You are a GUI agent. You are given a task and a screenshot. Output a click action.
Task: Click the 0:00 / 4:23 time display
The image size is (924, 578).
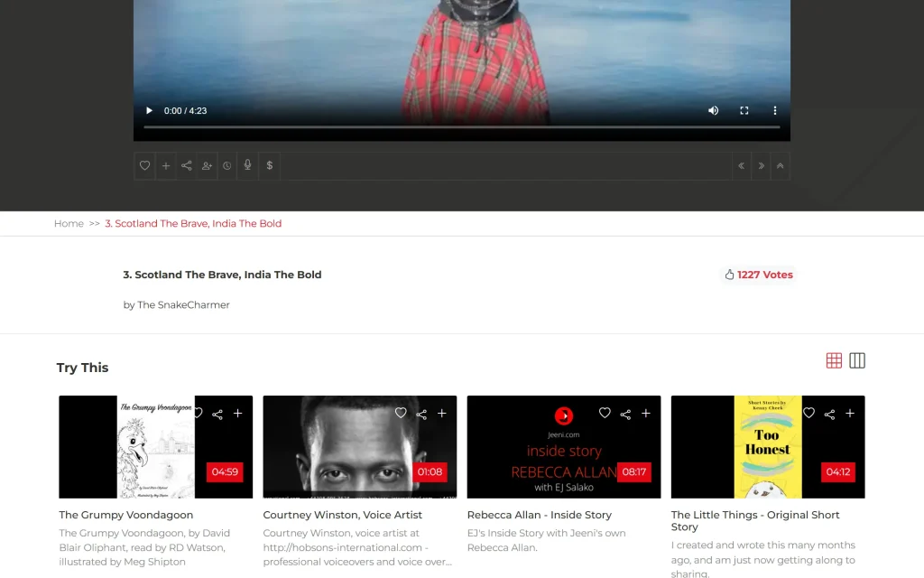point(185,111)
